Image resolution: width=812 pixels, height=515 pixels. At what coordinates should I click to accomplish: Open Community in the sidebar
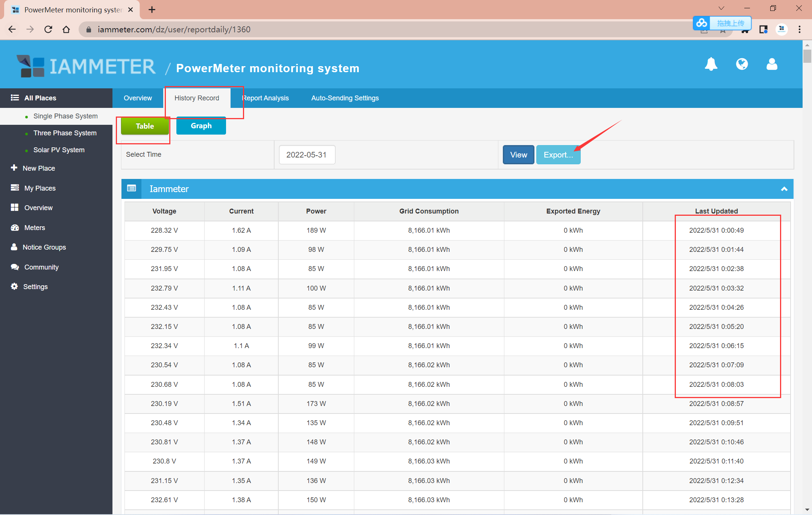click(x=41, y=267)
